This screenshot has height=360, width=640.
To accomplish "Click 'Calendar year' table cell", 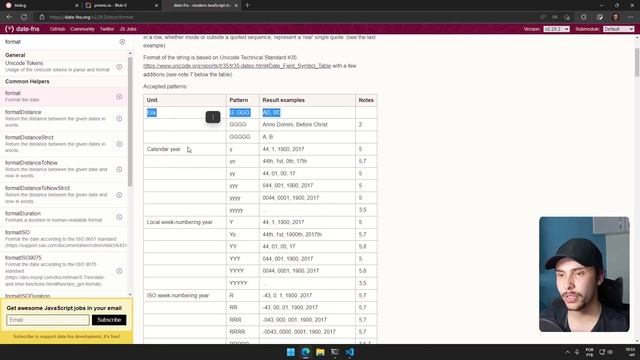I will [x=185, y=149].
